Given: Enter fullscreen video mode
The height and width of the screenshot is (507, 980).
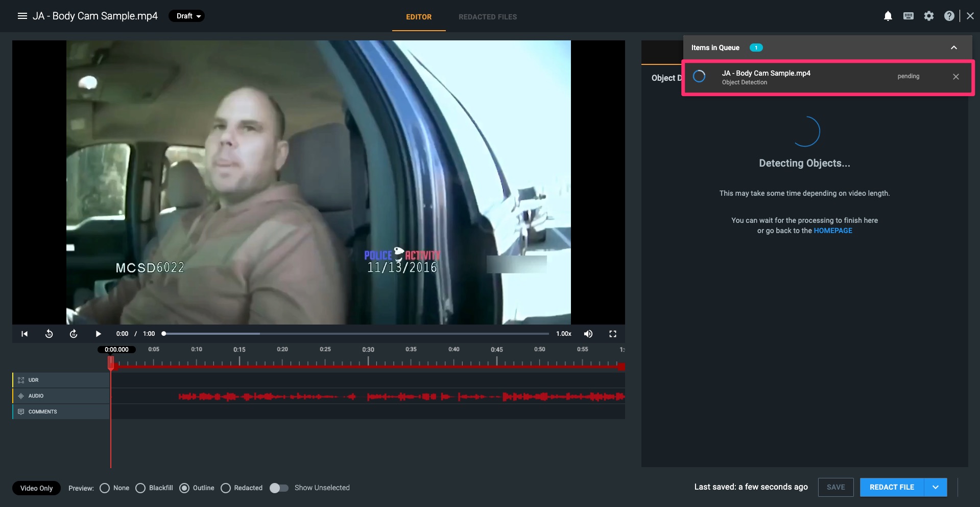Looking at the screenshot, I should pos(613,334).
